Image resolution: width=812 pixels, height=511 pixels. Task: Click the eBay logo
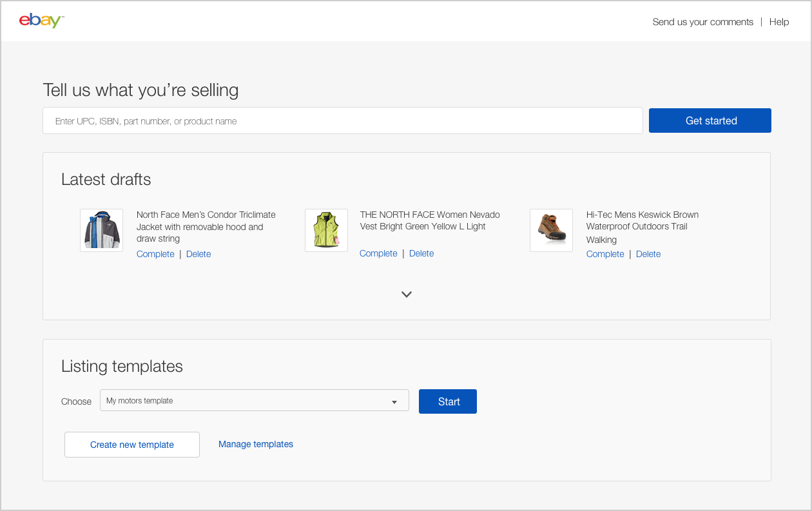[x=42, y=21]
